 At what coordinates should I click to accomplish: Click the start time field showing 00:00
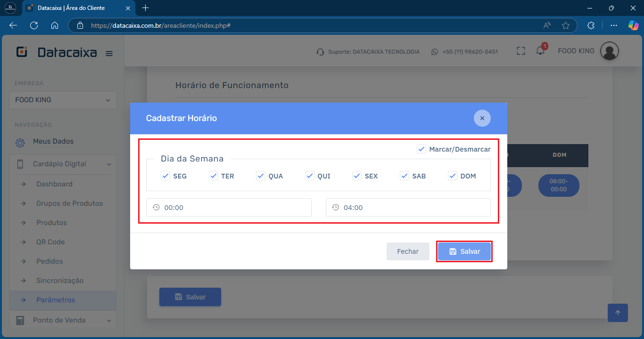click(229, 207)
